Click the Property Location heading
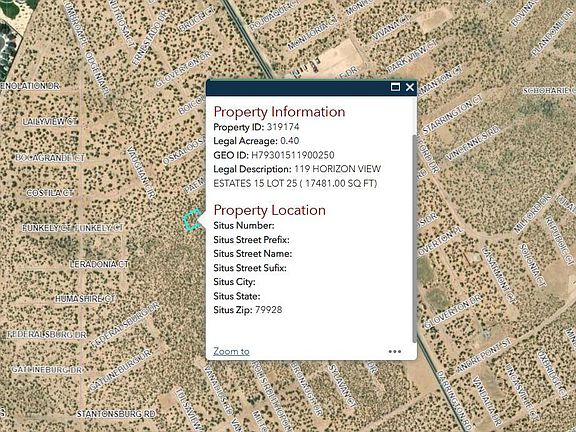This screenshot has width=576, height=432. click(270, 210)
